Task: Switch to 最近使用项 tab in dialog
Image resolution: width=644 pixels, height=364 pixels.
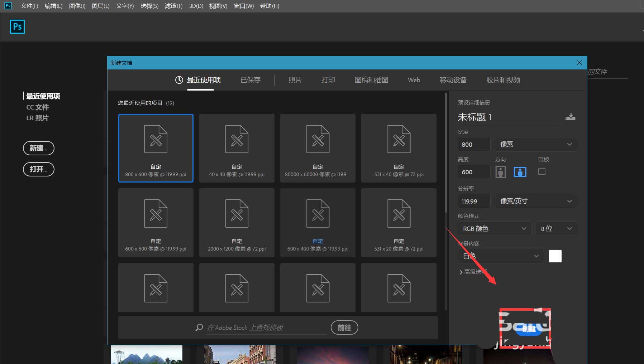Action: (x=204, y=80)
